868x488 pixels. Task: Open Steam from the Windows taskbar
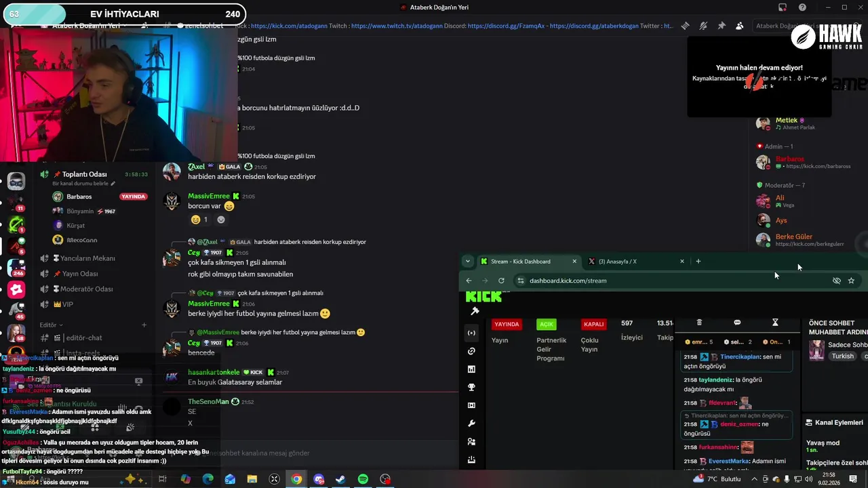(x=340, y=479)
